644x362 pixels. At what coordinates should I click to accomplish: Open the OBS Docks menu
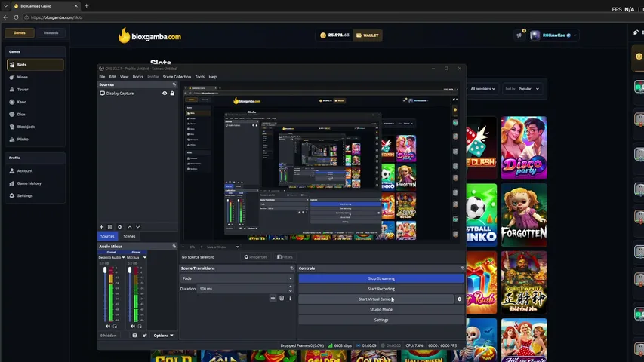pos(137,77)
